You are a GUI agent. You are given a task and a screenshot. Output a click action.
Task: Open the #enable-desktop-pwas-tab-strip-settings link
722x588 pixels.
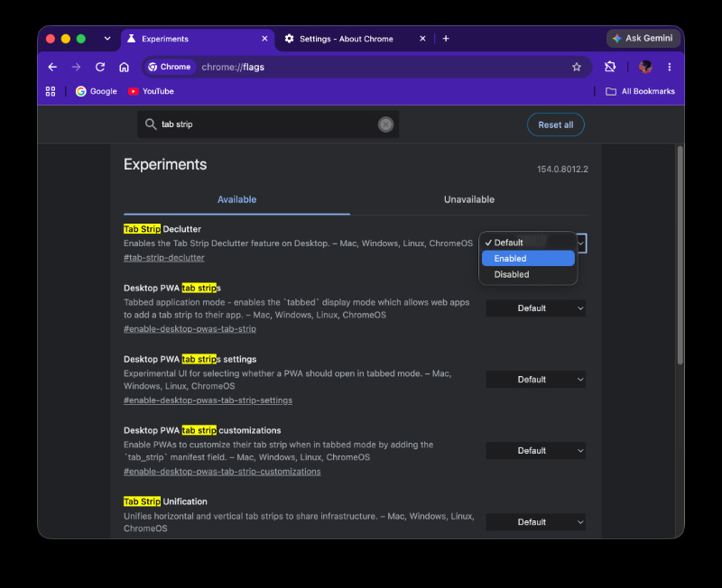click(208, 400)
